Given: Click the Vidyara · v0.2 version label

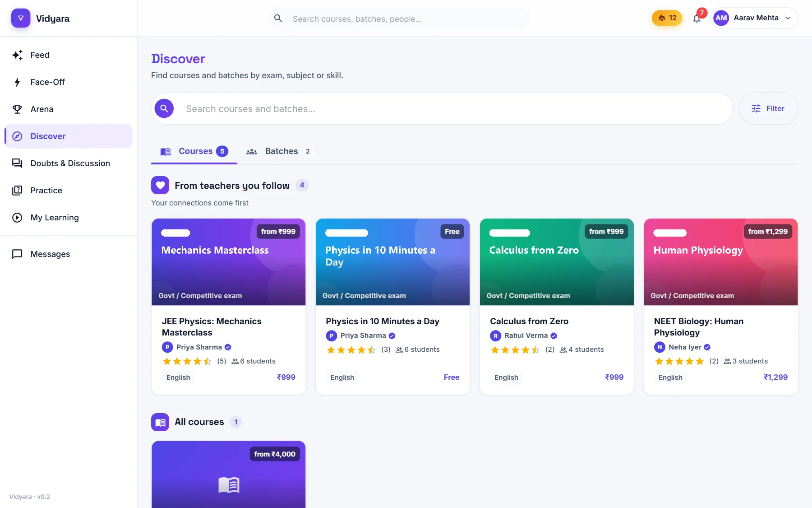Looking at the screenshot, I should (30, 497).
